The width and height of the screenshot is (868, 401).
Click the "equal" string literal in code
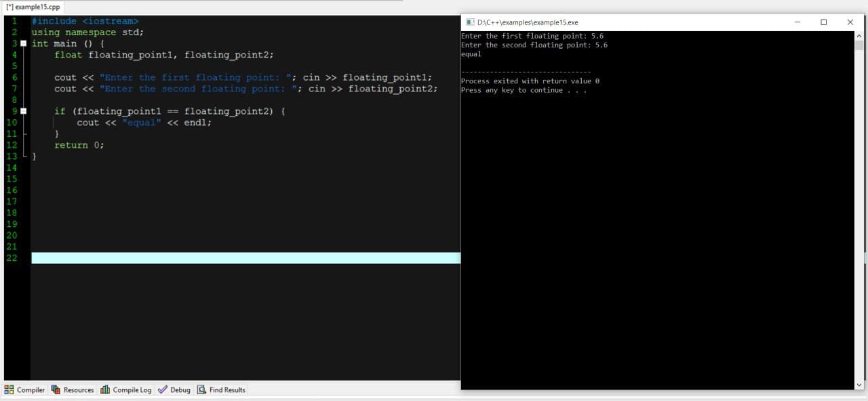tap(142, 123)
